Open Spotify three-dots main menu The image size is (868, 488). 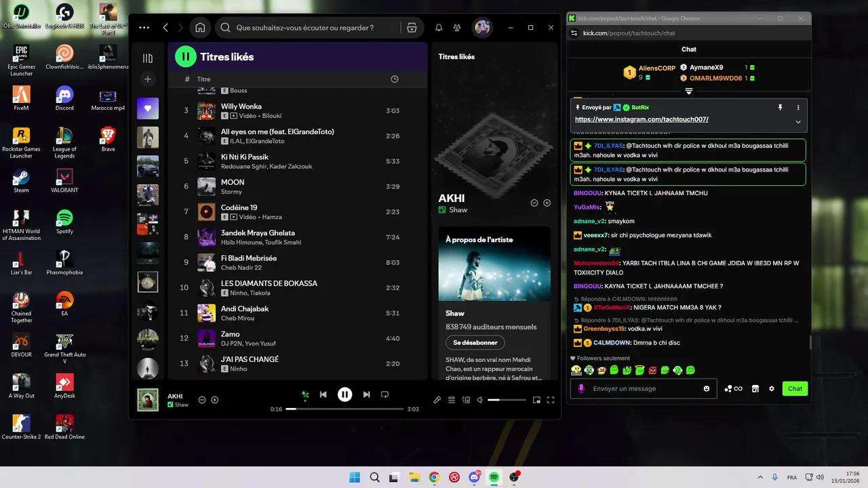pyautogui.click(x=144, y=28)
